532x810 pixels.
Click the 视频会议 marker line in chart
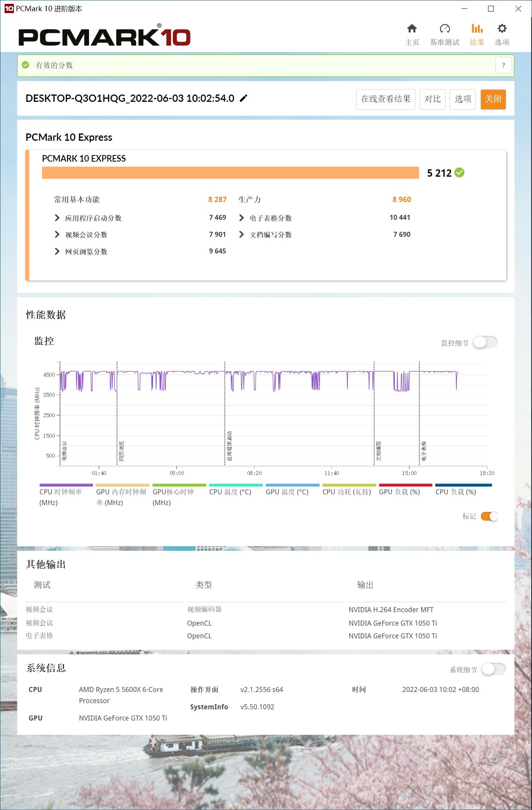tap(60, 413)
